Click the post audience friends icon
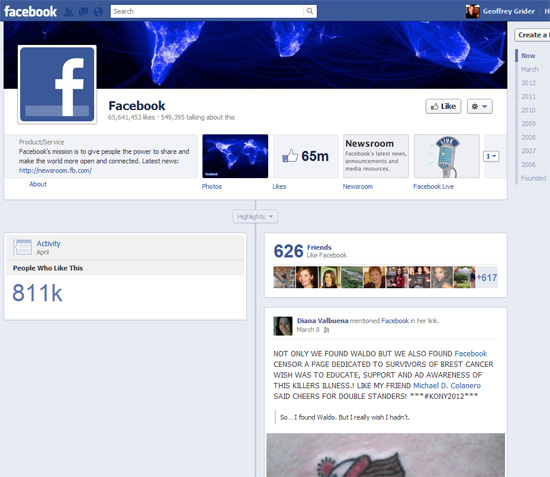The width and height of the screenshot is (550, 477). coord(326,330)
